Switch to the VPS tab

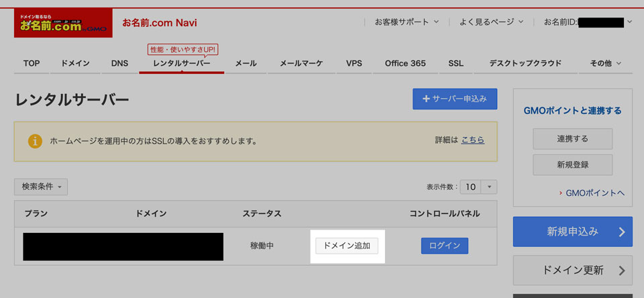[354, 63]
